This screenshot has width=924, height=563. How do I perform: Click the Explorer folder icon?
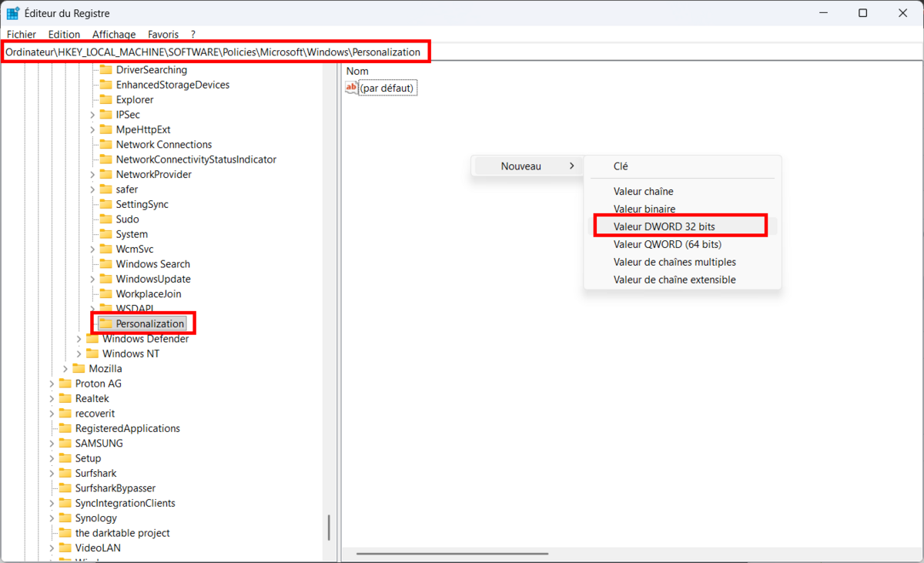tap(105, 100)
